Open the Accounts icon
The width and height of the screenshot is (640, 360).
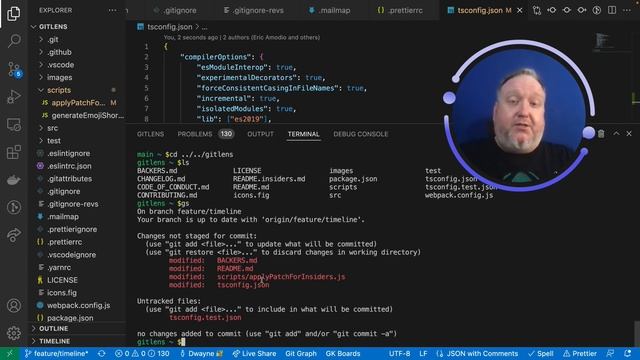(x=14, y=305)
